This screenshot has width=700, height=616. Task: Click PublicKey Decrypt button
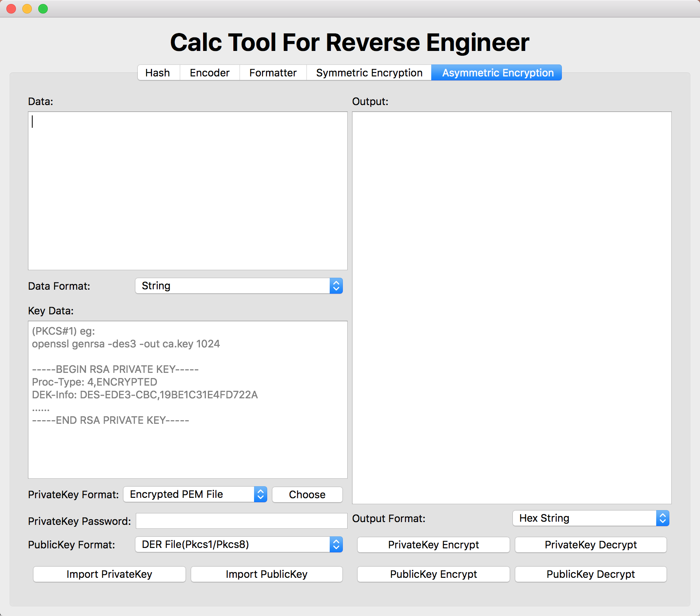(x=591, y=574)
